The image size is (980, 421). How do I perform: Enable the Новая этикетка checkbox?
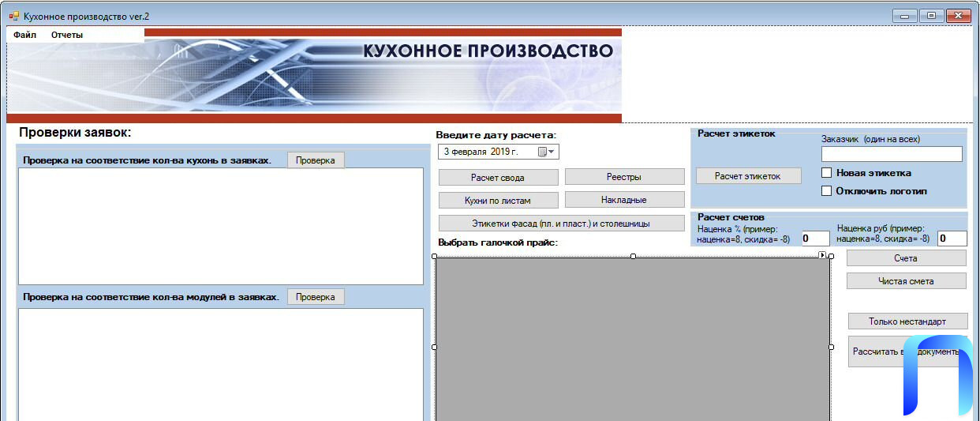point(827,173)
